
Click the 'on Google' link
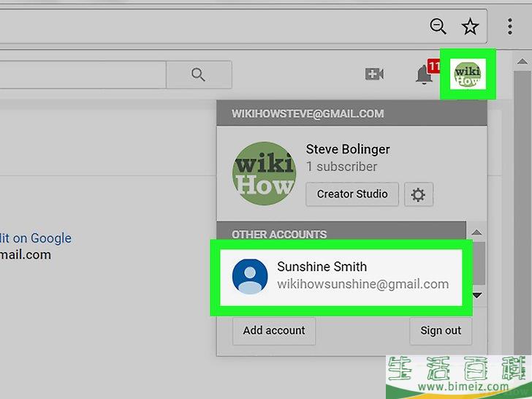pyautogui.click(x=42, y=238)
